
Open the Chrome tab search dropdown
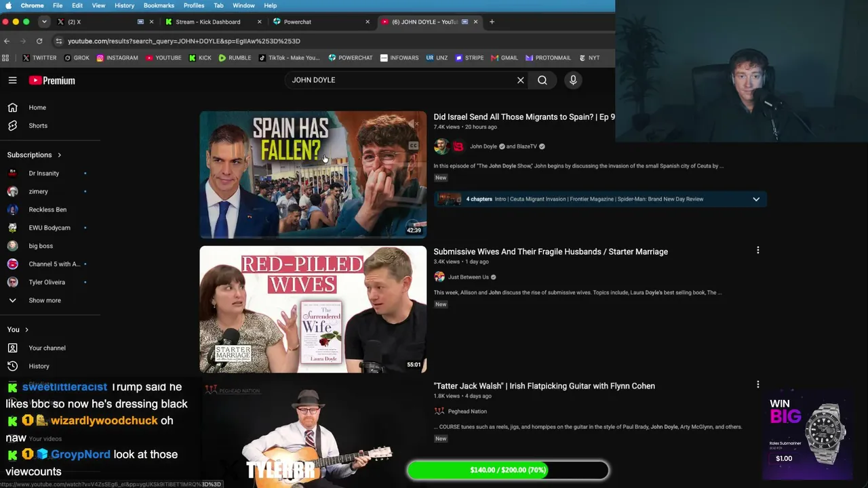(44, 22)
